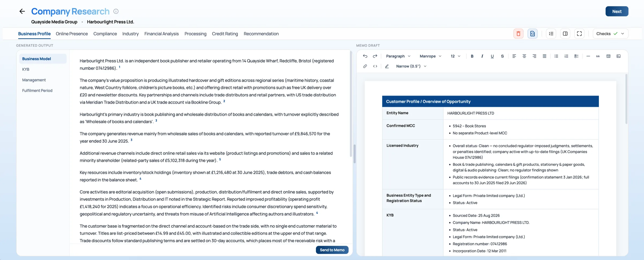Undo the last memo edit
Image resolution: width=644 pixels, height=260 pixels.
tap(365, 56)
